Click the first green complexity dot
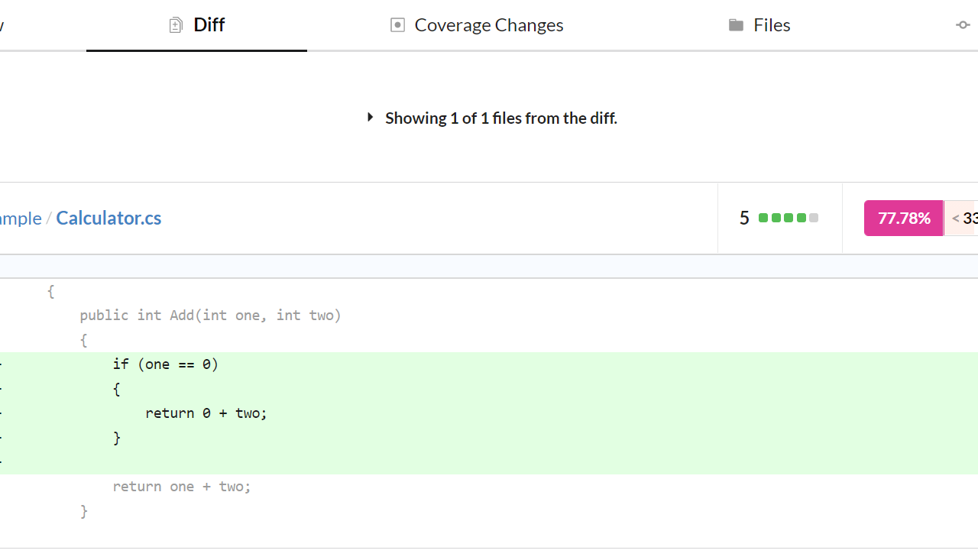This screenshot has height=560, width=978. point(763,218)
